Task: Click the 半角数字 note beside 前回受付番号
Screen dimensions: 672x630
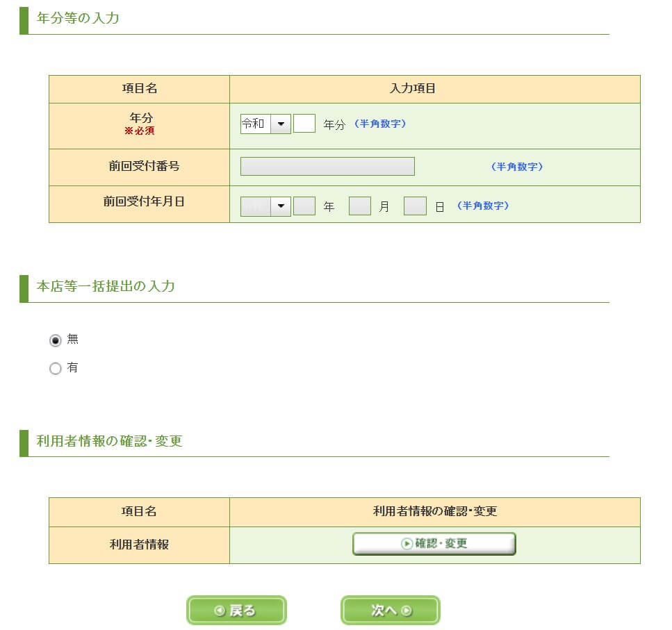Action: tap(517, 167)
